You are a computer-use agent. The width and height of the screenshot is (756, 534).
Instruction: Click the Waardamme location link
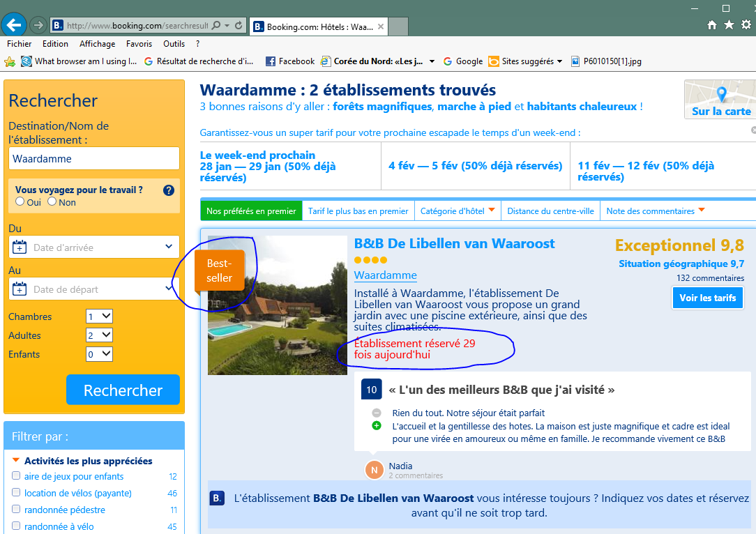point(385,275)
